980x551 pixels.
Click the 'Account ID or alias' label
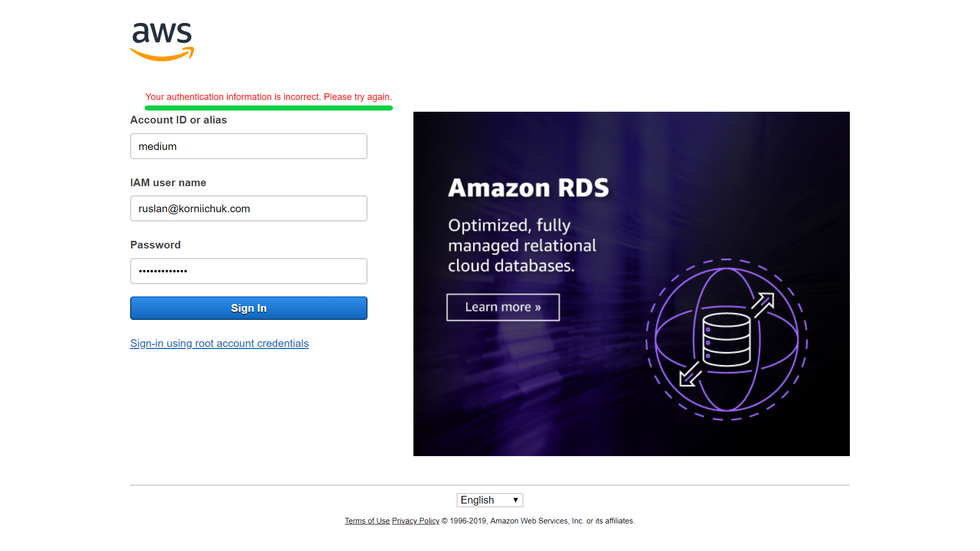[179, 120]
